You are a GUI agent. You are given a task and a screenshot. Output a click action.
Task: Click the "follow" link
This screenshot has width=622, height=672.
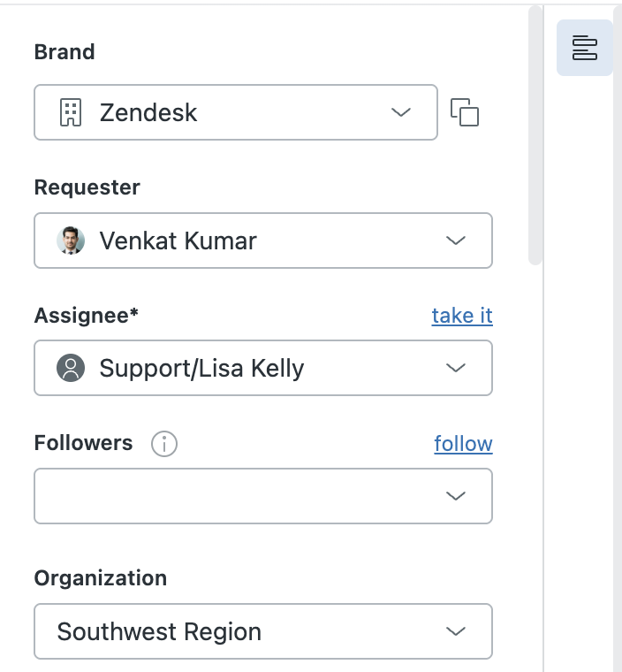(x=463, y=443)
